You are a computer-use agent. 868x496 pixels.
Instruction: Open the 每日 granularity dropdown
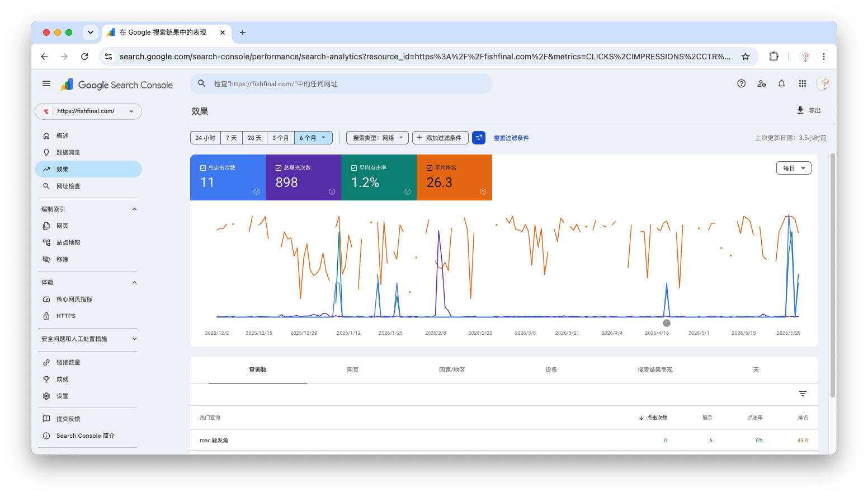coord(794,168)
